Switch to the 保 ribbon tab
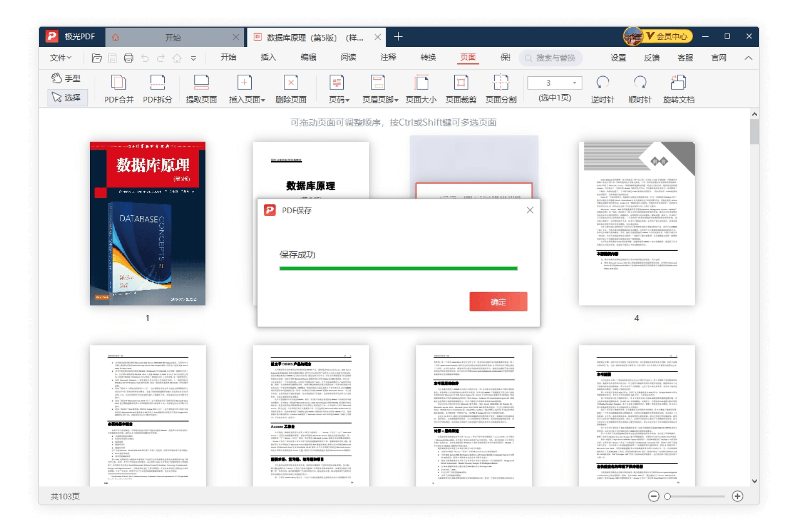 tap(505, 57)
